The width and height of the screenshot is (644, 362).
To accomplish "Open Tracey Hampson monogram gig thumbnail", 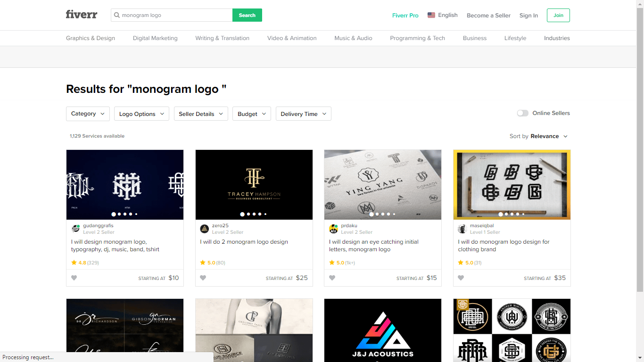I will click(x=254, y=185).
